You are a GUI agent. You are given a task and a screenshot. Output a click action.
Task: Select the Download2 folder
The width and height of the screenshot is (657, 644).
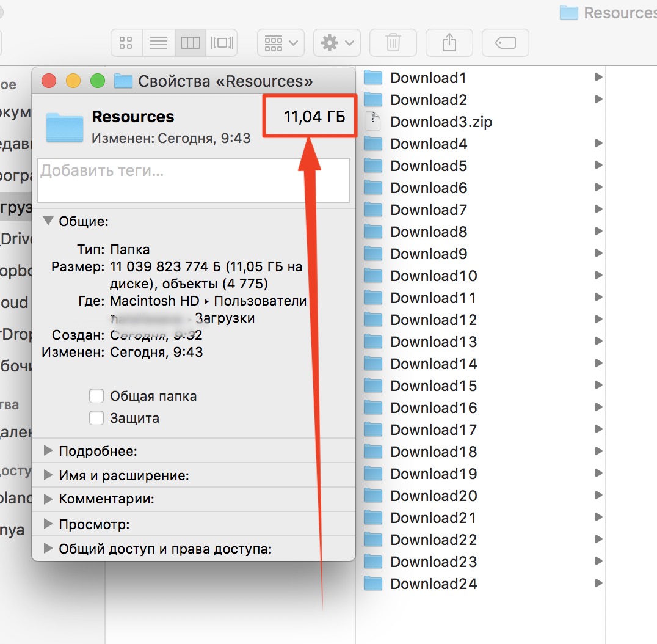[482, 100]
